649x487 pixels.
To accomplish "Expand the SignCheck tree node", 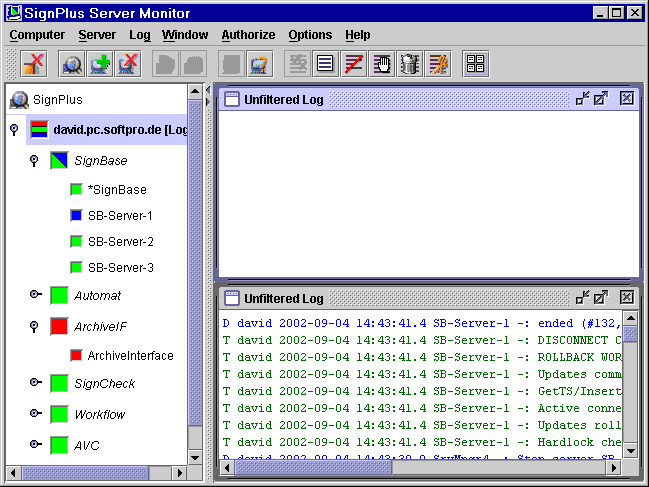I will coord(34,383).
